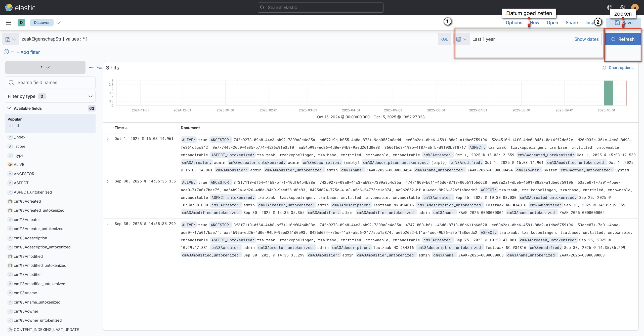Screen dimensions: 644x336
Task: Click the filter options circle icon
Action: tap(6, 52)
